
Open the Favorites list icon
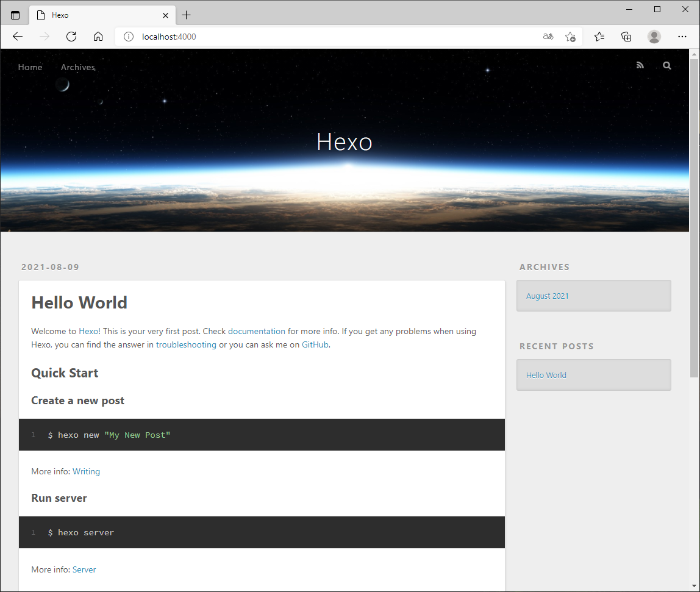pyautogui.click(x=599, y=37)
